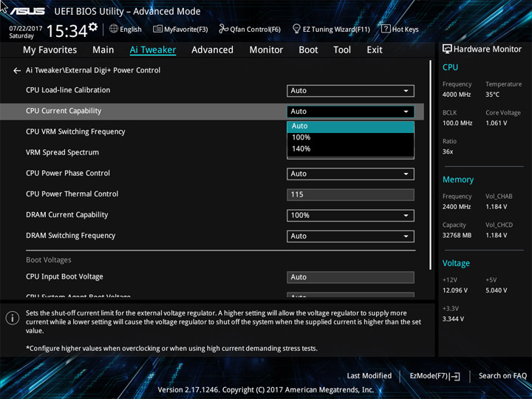
Task: Click the Version 2.17.1246 copyright text
Action: click(x=266, y=390)
